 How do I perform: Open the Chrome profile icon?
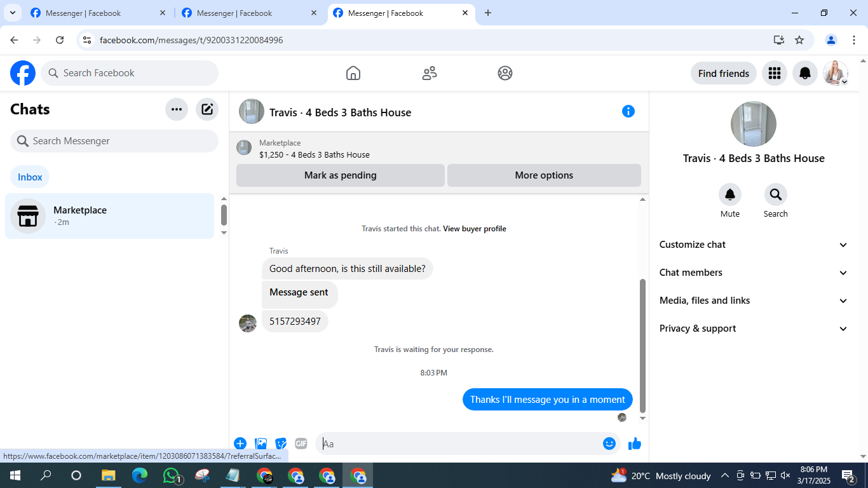pos(831,40)
